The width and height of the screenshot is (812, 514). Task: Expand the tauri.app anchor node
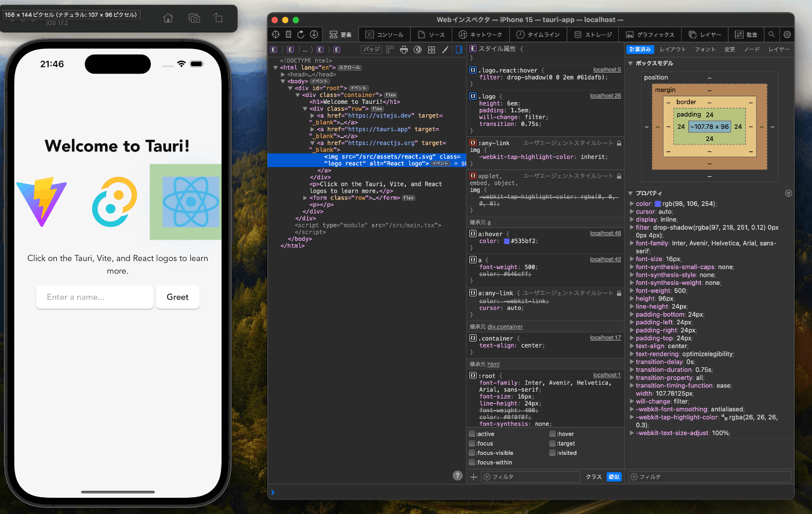[313, 129]
